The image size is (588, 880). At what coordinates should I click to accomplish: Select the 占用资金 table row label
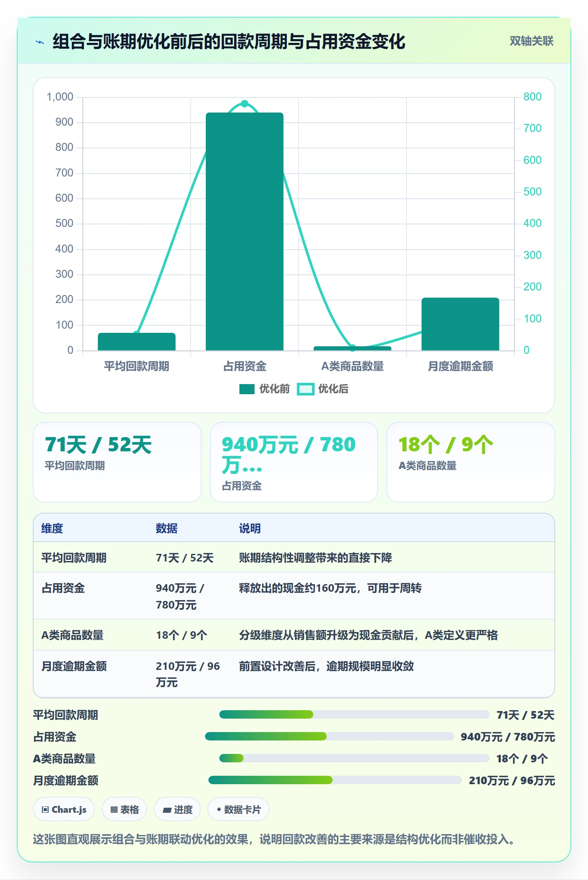(x=63, y=588)
